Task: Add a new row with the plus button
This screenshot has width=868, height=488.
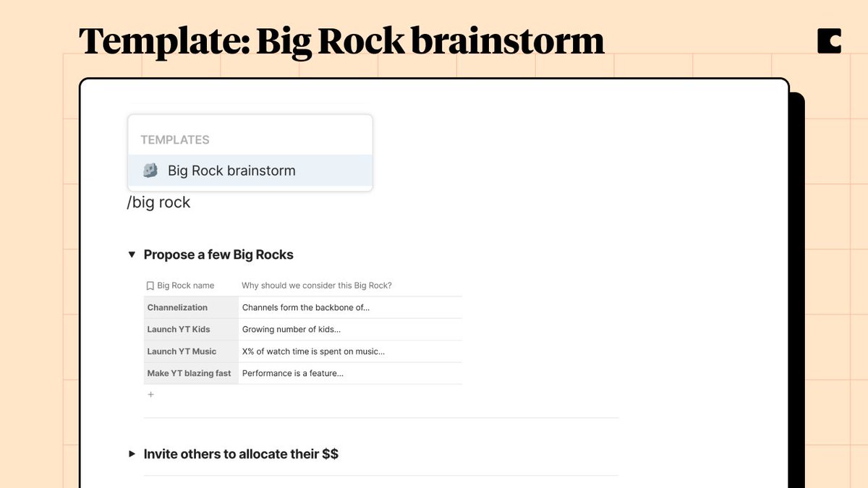Action: pyautogui.click(x=151, y=395)
